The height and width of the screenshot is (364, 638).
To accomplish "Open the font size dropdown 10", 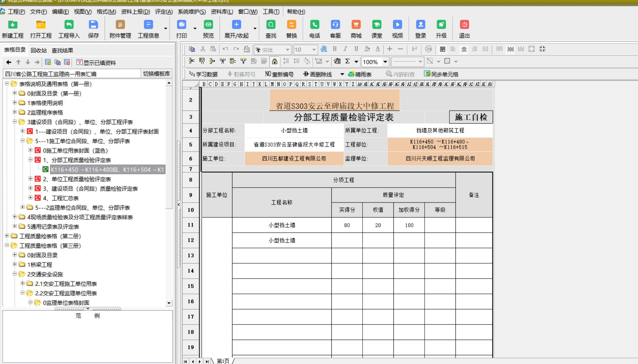I will click(x=314, y=50).
